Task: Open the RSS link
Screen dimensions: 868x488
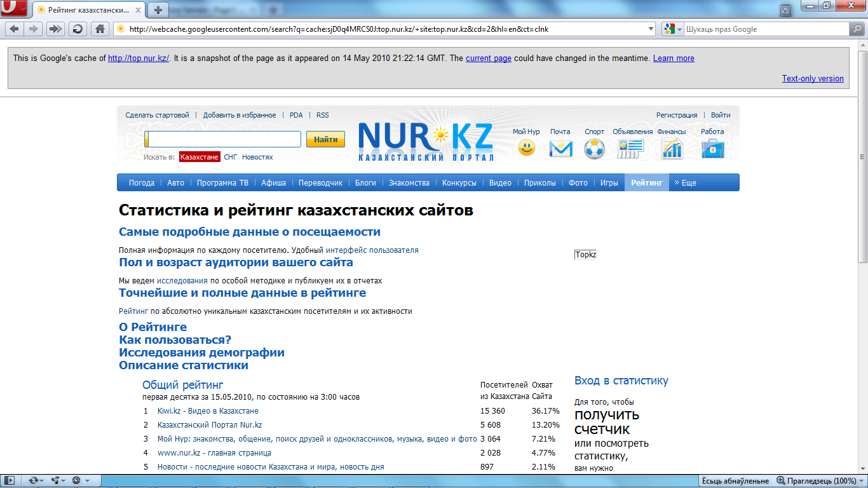Action: coord(323,116)
